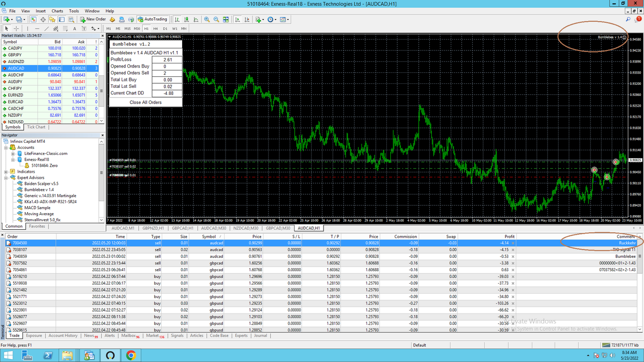The width and height of the screenshot is (644, 362).
Task: Expand the Indicators tree node
Action: (6, 172)
